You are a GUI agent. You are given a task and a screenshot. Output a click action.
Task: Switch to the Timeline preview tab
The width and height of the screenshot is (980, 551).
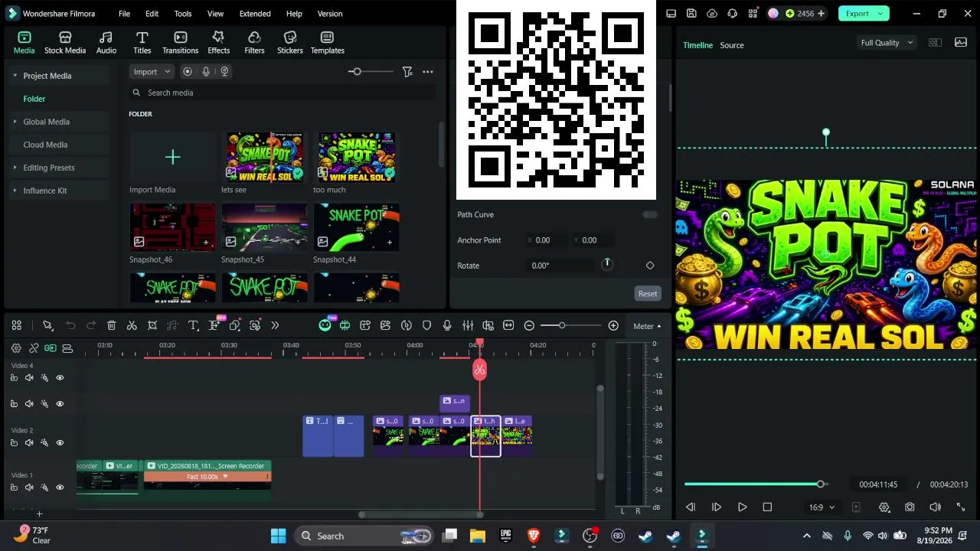[697, 45]
